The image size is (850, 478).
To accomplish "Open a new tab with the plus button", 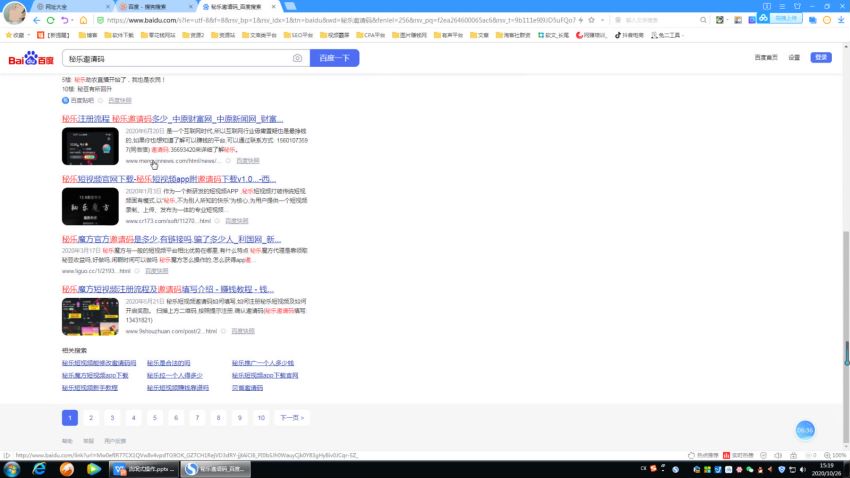I will click(x=290, y=6).
